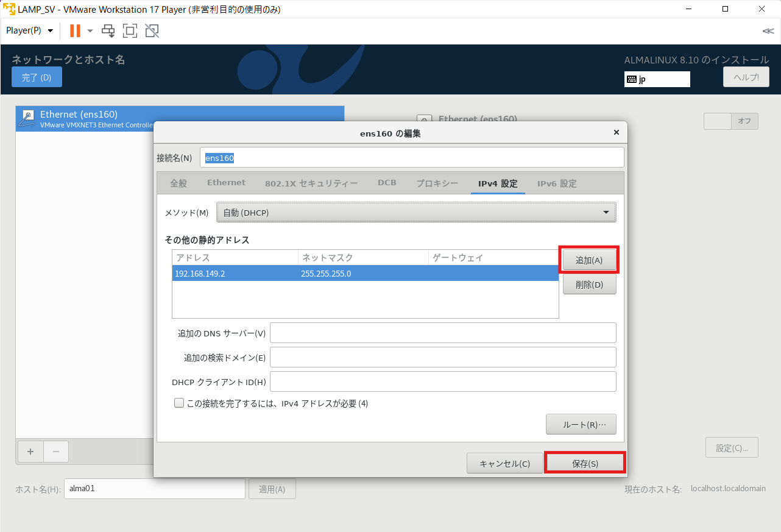
Task: Click the VMware Workstation title bar logo
Action: coord(9,10)
